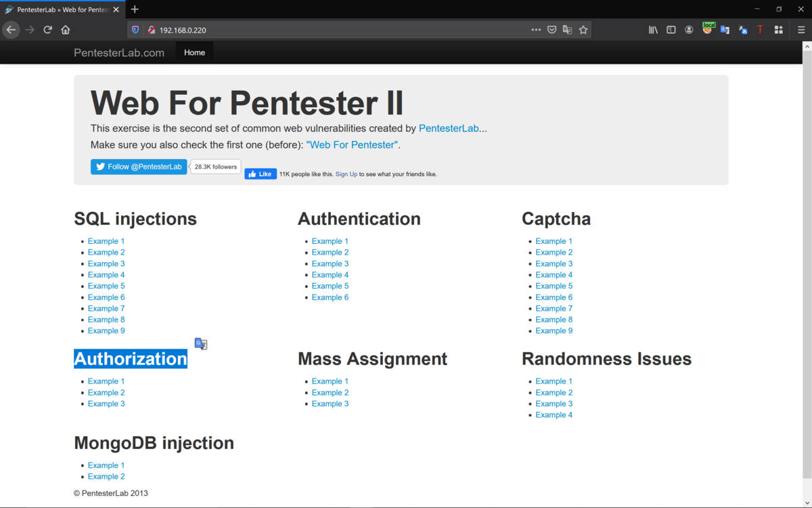Open Captcha Example 9
The height and width of the screenshot is (508, 812).
tap(554, 331)
